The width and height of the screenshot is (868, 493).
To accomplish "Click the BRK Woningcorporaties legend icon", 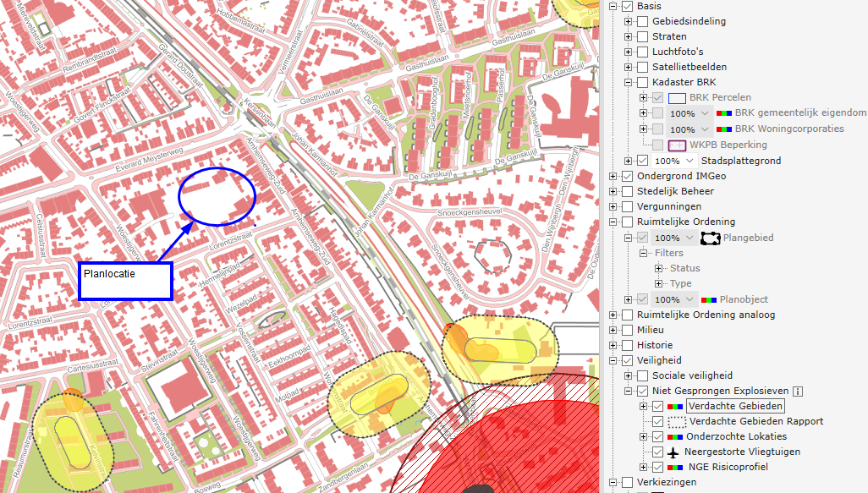I will (724, 129).
